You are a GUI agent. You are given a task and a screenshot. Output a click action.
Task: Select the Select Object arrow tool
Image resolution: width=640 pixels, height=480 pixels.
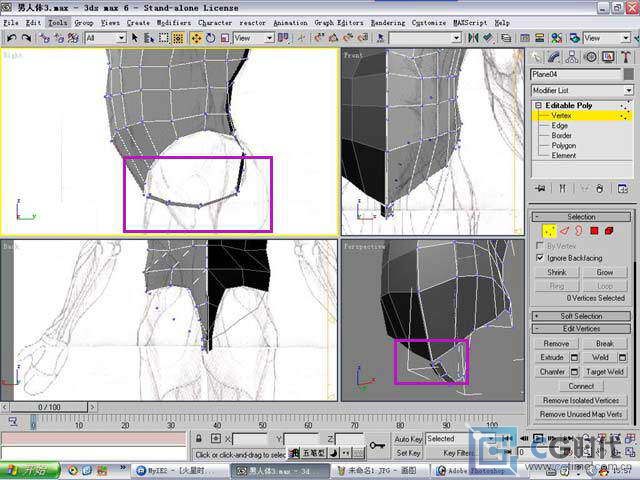tap(135, 38)
